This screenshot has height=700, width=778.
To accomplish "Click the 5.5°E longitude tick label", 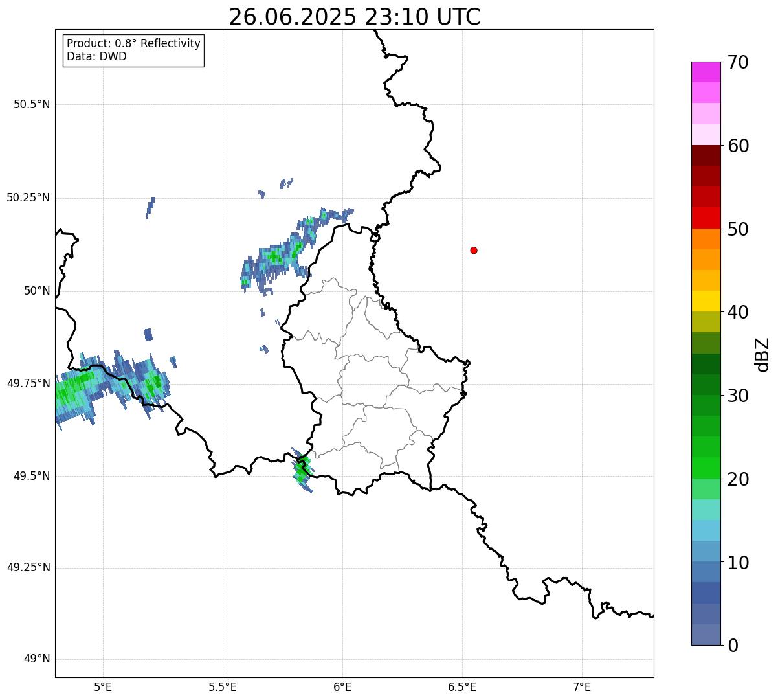I will coord(223,688).
